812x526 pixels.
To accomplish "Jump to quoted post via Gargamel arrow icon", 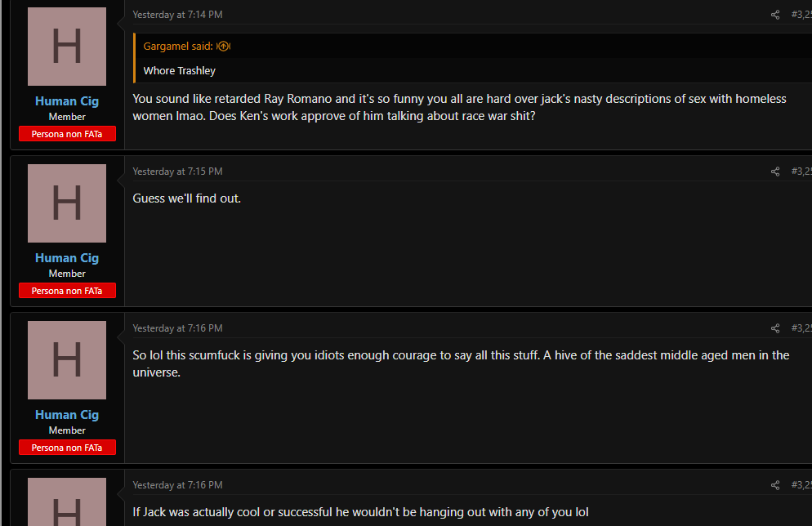I will tap(223, 46).
